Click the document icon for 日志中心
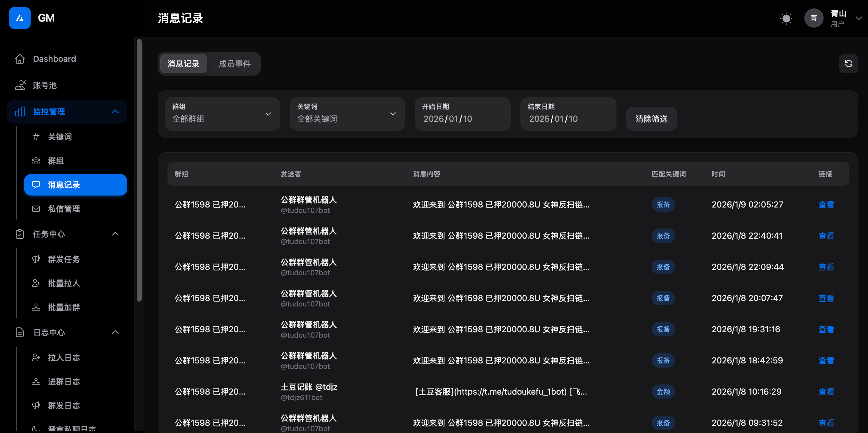 pyautogui.click(x=20, y=332)
